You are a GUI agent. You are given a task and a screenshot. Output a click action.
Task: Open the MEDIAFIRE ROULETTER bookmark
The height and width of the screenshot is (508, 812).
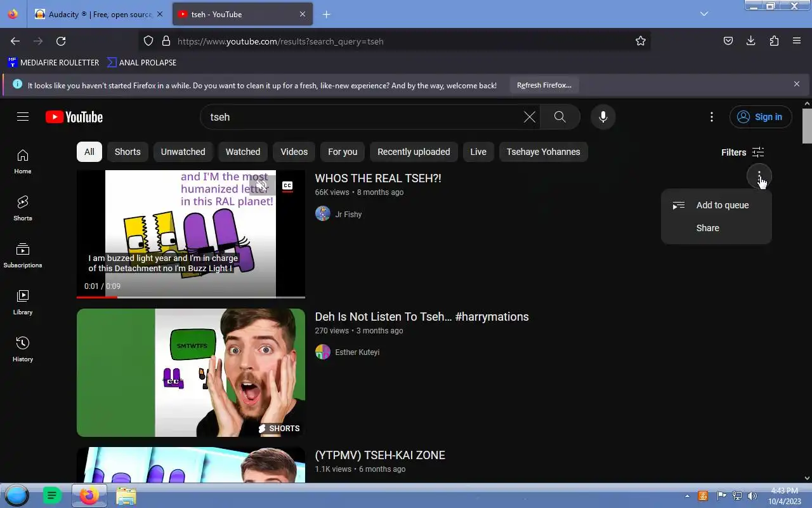coord(53,62)
